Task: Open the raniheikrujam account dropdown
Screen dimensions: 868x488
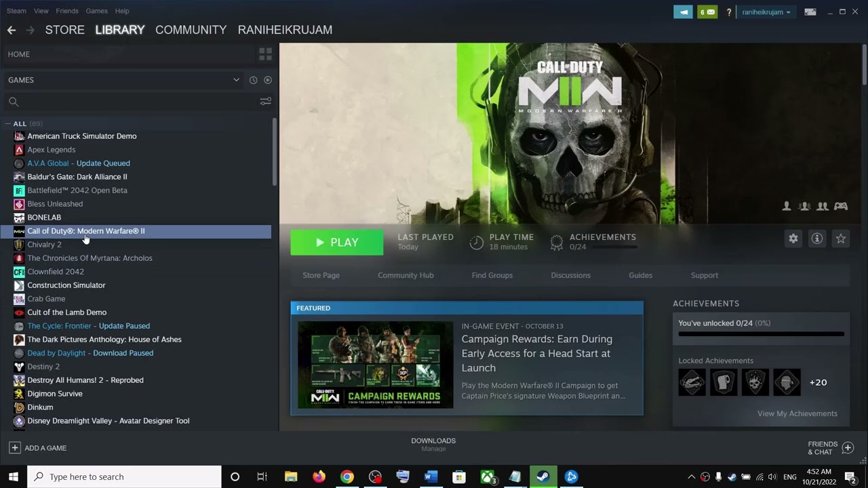Action: [766, 12]
